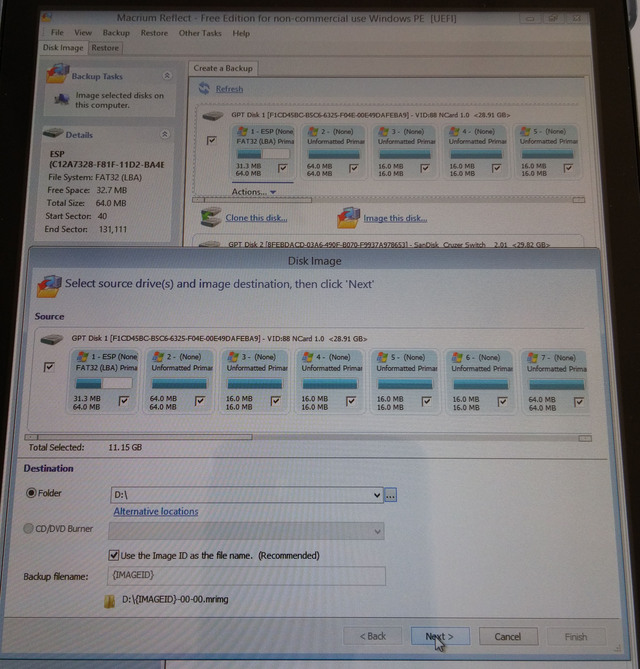Open the Backup menu
640x669 pixels.
point(116,33)
